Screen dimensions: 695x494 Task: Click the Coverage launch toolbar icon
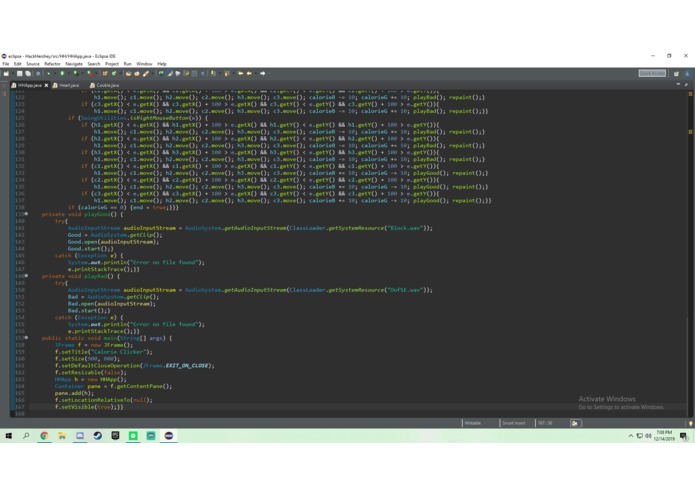76,73
